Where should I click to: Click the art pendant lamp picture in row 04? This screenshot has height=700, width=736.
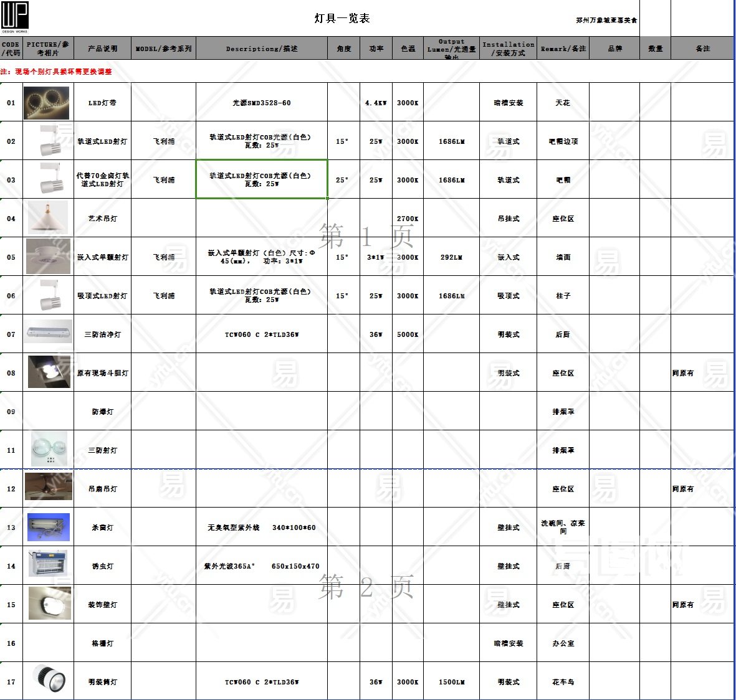coord(47,217)
